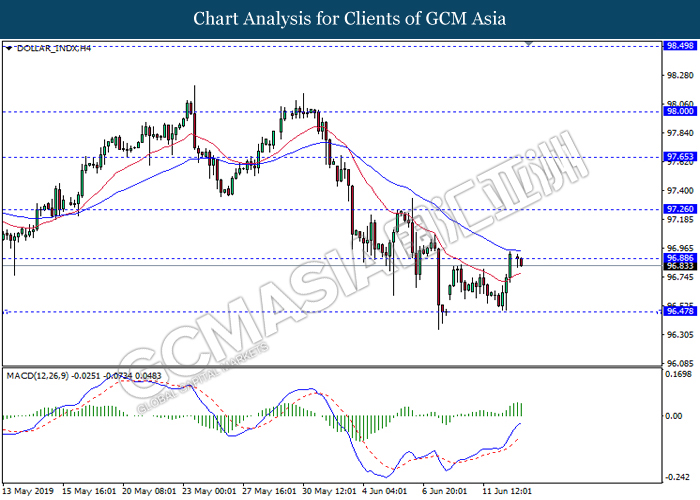Select the 97.653 price level label
The width and height of the screenshot is (700, 500).
click(x=679, y=157)
